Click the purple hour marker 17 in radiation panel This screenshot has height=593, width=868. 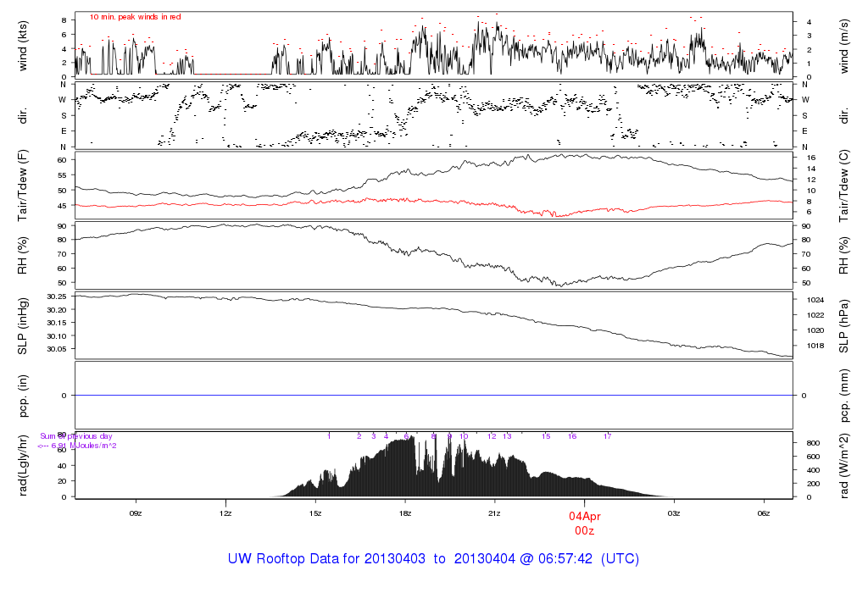tap(608, 436)
